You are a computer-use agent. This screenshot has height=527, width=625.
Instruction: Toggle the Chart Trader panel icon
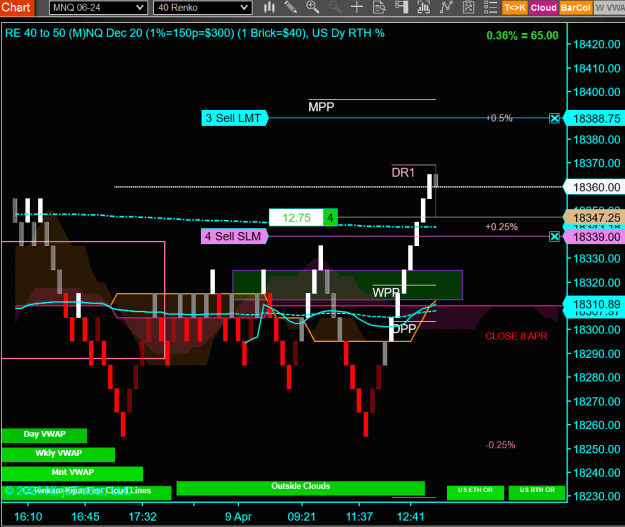point(401,7)
